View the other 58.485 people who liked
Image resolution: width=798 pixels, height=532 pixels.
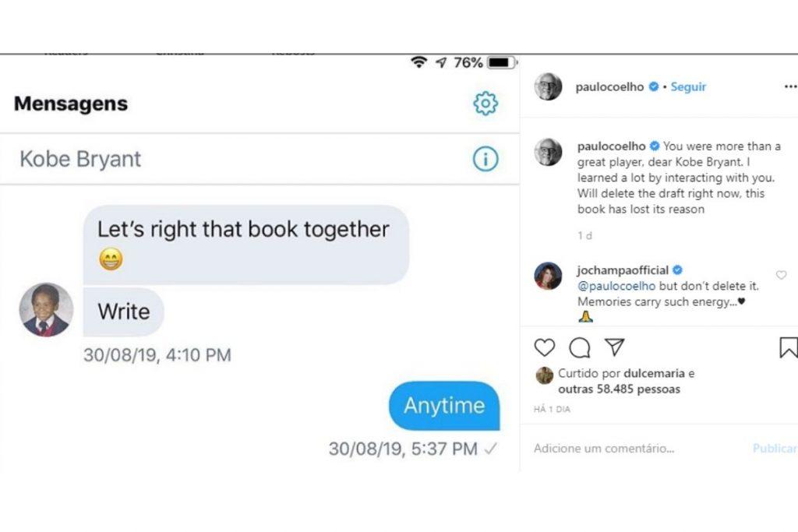coord(620,389)
